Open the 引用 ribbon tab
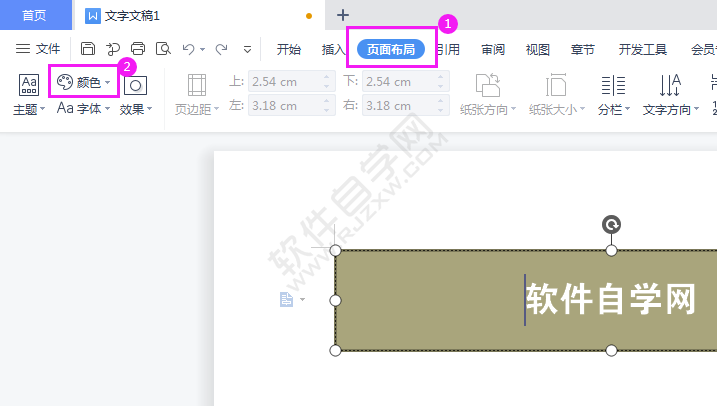Screen dimensions: 717x406 (x=448, y=49)
